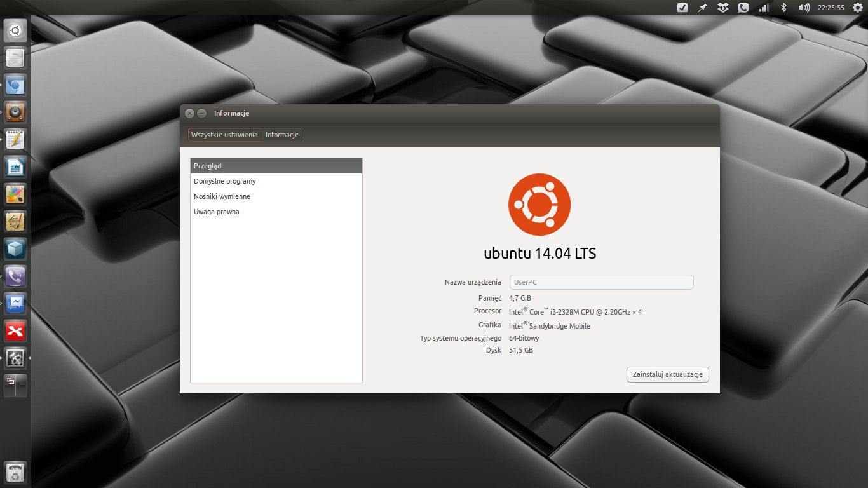Open the sound volume indicator menu
The height and width of the screenshot is (488, 868).
pyautogui.click(x=804, y=8)
